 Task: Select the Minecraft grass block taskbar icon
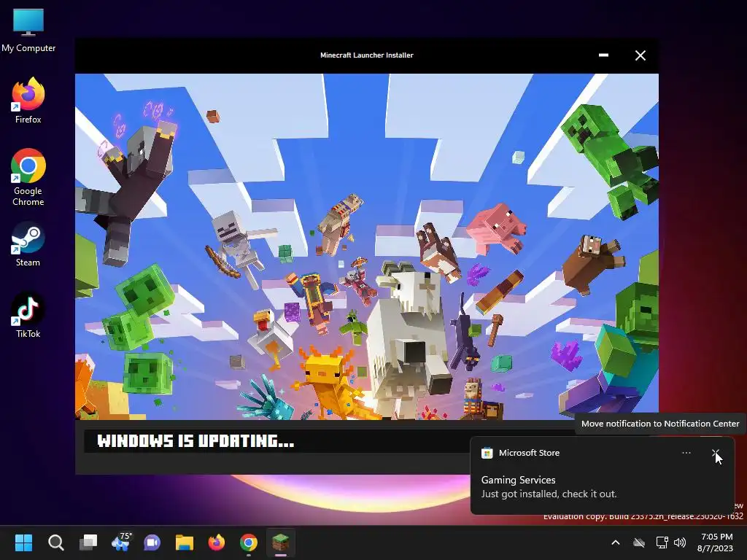[281, 542]
